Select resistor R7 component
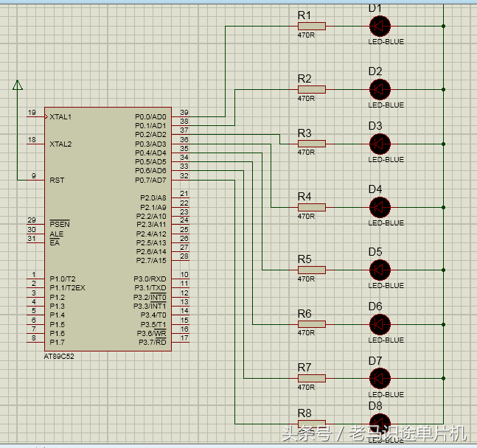 [311, 379]
